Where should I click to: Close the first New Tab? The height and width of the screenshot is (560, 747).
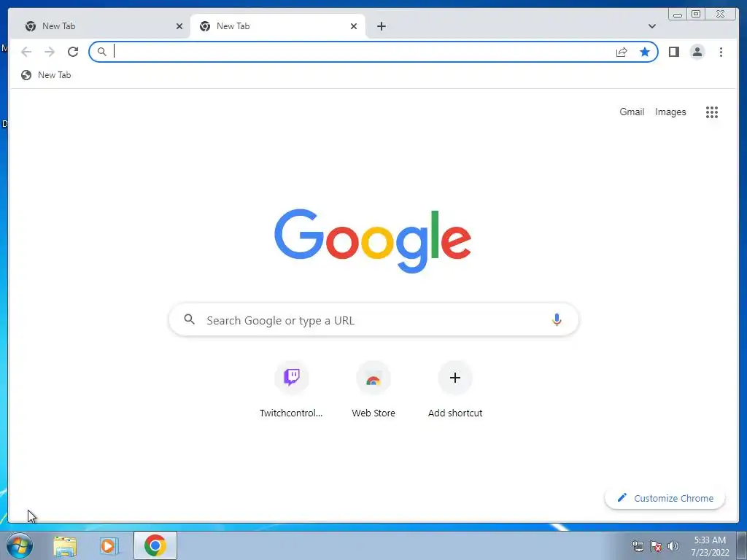[x=179, y=26]
